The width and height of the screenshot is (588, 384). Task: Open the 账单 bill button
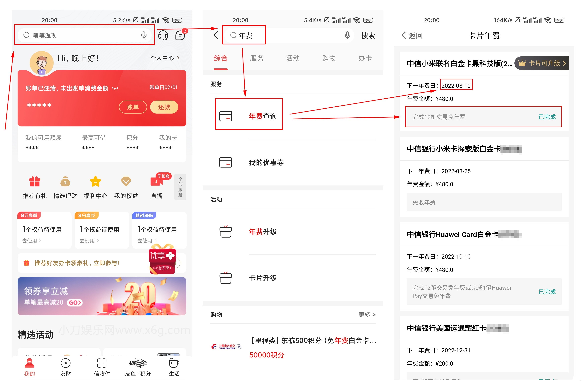click(x=133, y=107)
